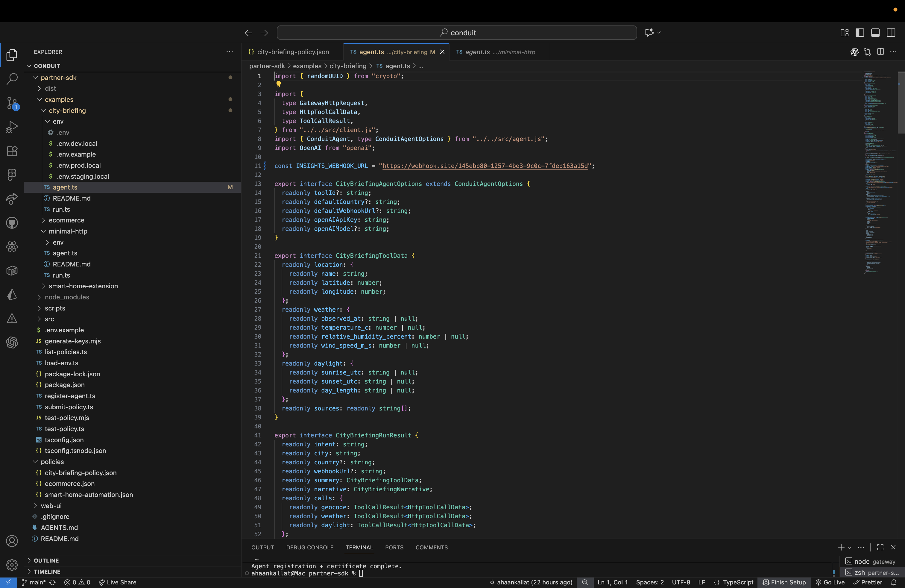Toggle the primary side bar visibility
Screen dimensions: 905x588
pyautogui.click(x=860, y=33)
